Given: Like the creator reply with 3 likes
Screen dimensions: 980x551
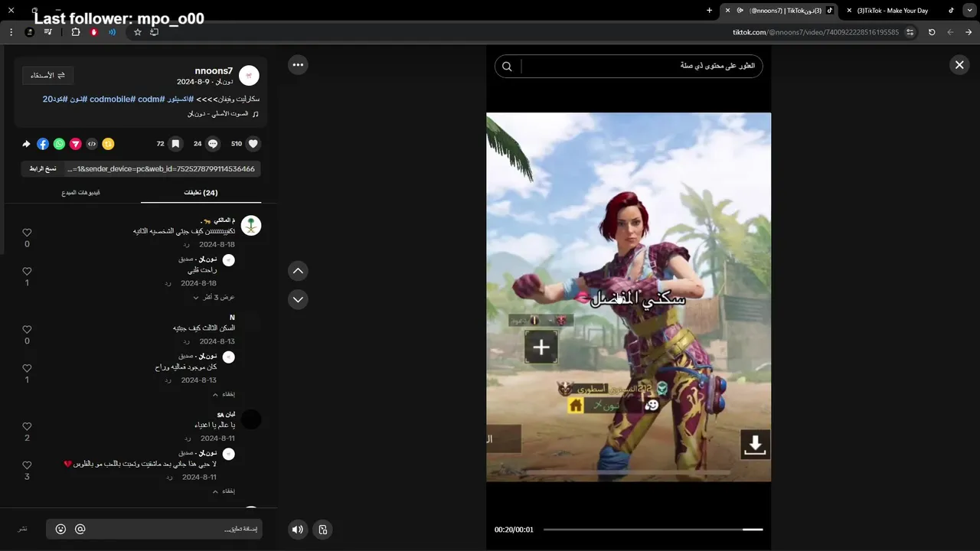Looking at the screenshot, I should [27, 465].
